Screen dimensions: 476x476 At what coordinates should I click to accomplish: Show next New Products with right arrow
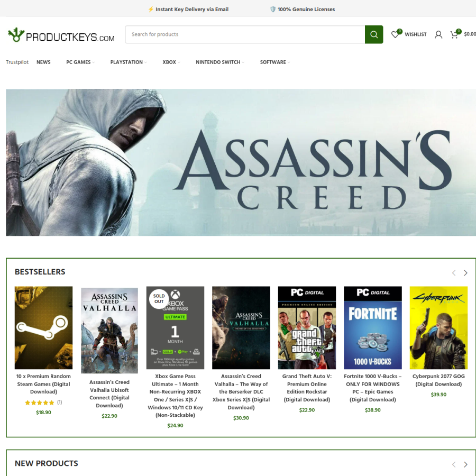tap(465, 464)
